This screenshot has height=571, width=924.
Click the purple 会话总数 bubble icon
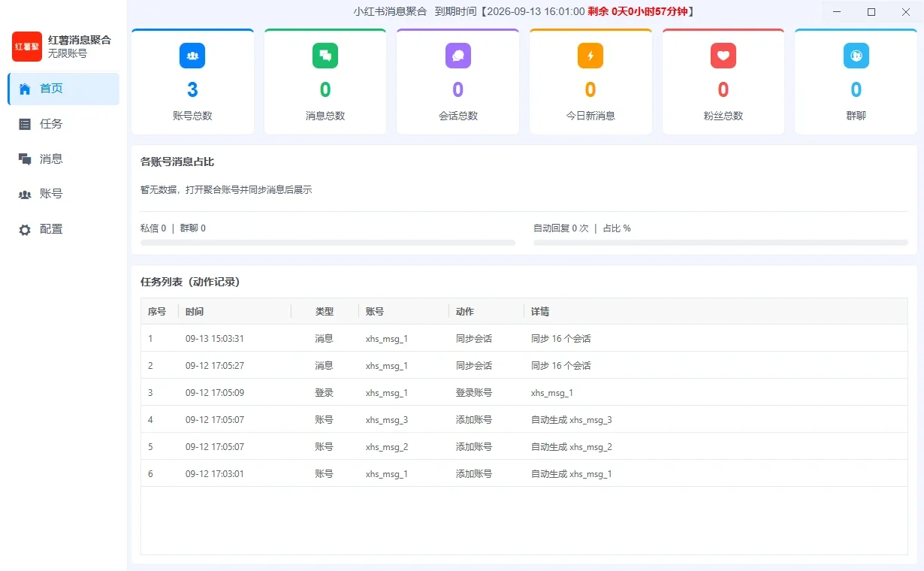pos(457,56)
